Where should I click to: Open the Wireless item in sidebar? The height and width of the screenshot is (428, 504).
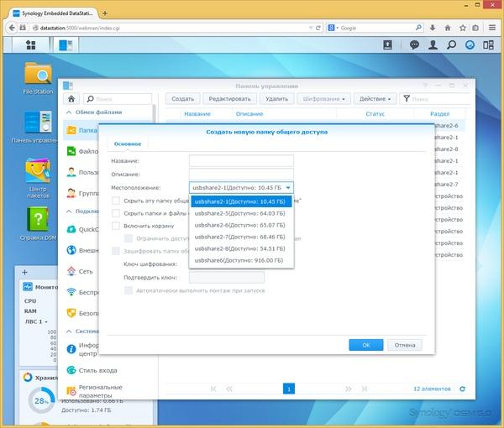click(81, 292)
